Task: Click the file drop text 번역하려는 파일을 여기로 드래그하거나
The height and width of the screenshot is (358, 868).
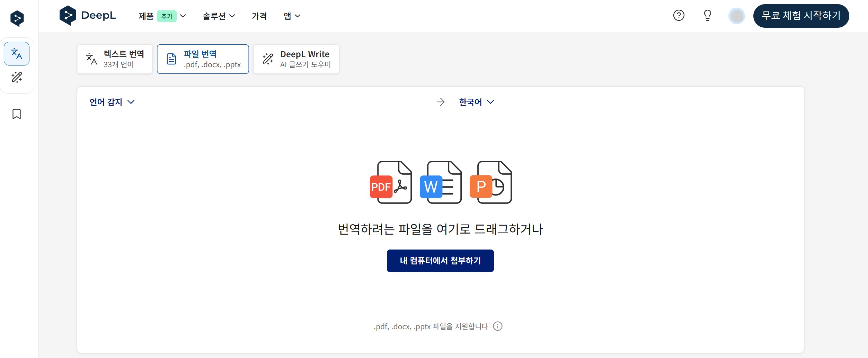Action: coord(440,229)
